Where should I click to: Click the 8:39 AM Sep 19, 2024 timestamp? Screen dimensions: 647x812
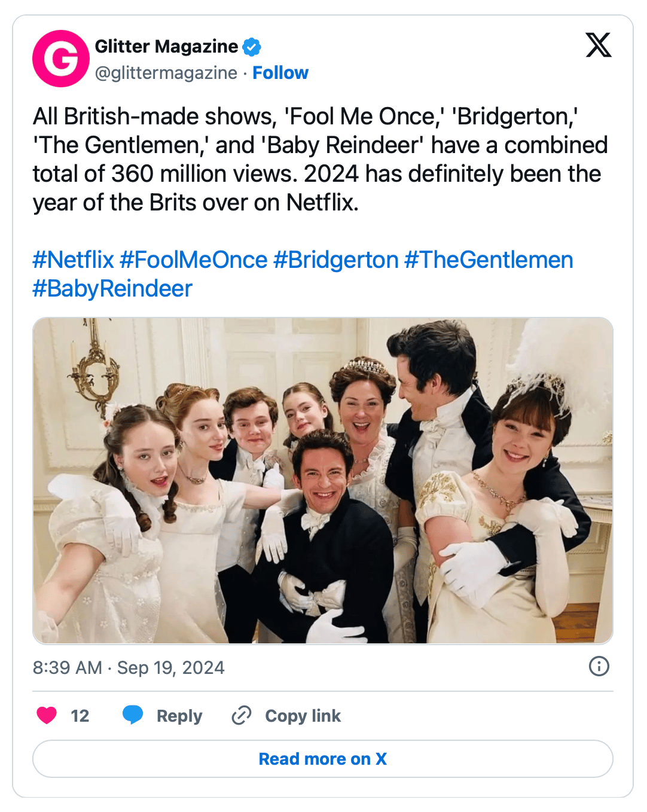tap(129, 667)
